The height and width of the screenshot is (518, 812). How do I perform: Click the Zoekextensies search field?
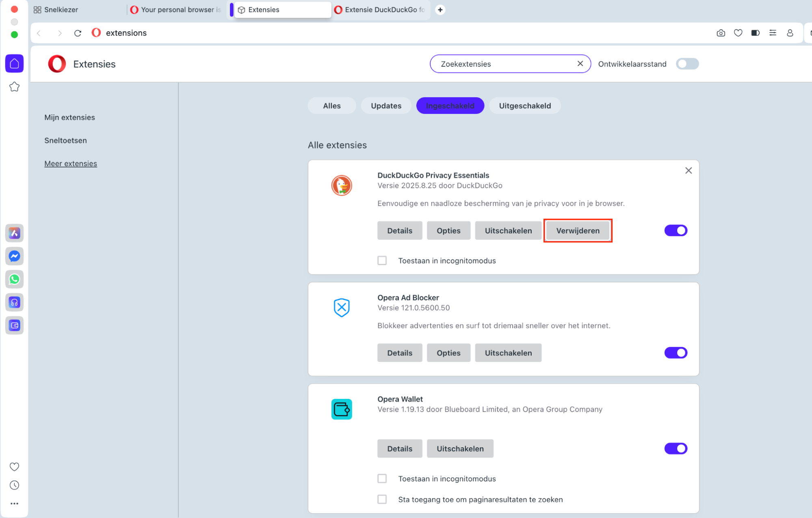tap(504, 64)
